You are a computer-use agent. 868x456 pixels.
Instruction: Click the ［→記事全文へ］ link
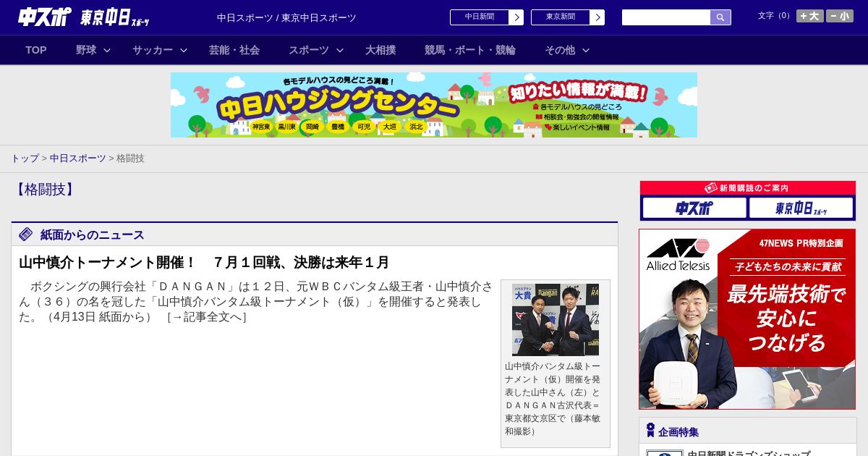(206, 317)
